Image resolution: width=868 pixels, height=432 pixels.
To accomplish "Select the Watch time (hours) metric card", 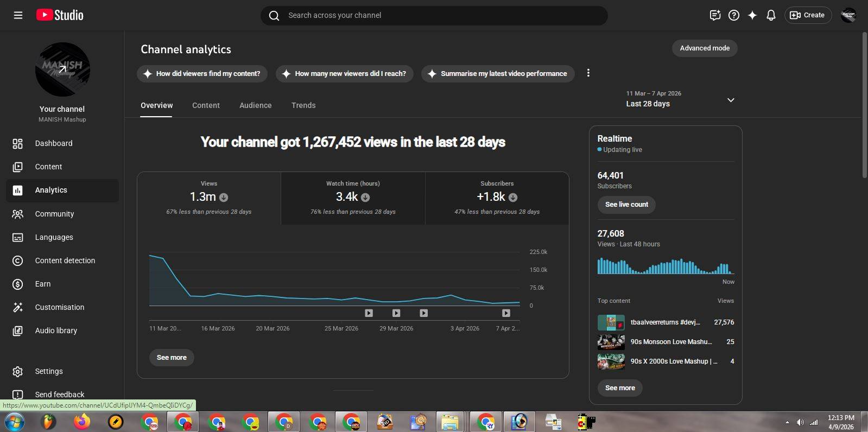I will click(x=353, y=198).
